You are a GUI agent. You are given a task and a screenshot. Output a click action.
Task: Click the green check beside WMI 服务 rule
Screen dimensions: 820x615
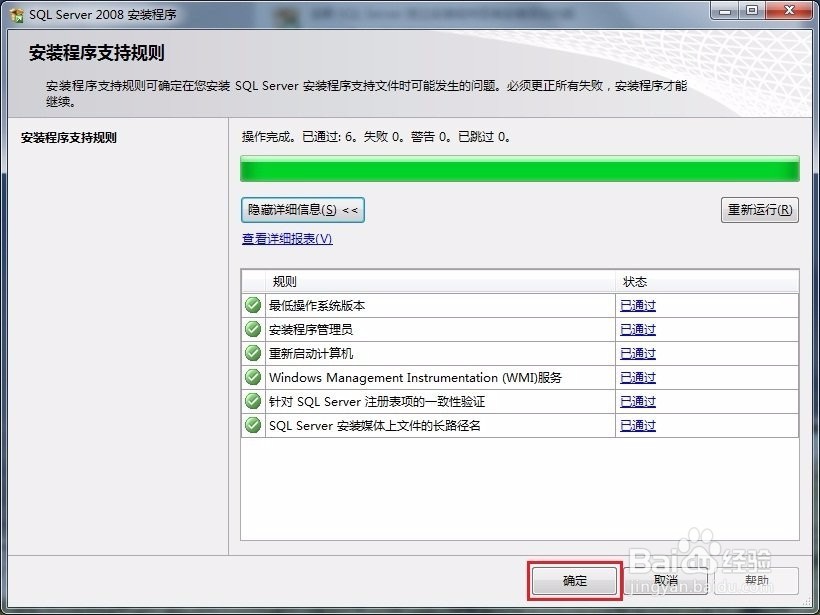[x=252, y=377]
